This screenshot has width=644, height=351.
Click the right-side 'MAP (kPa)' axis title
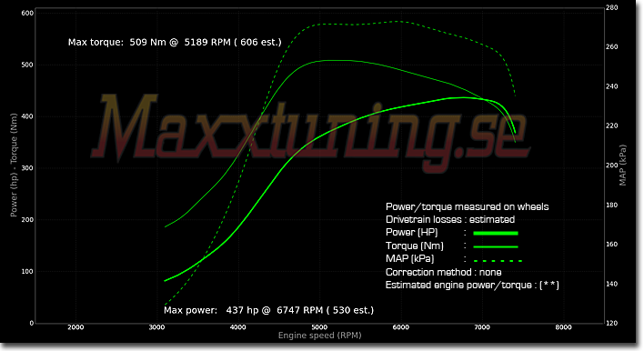[623, 165]
